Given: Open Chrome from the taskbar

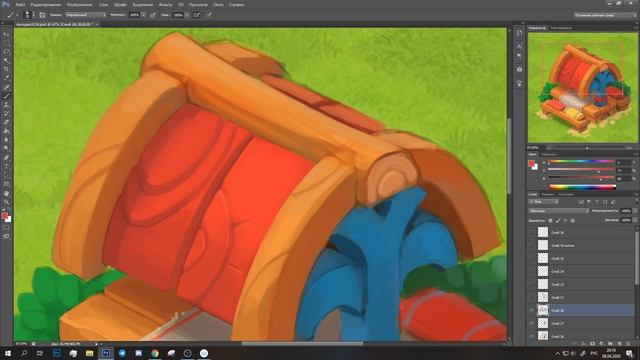Looking at the screenshot, I should tap(155, 353).
